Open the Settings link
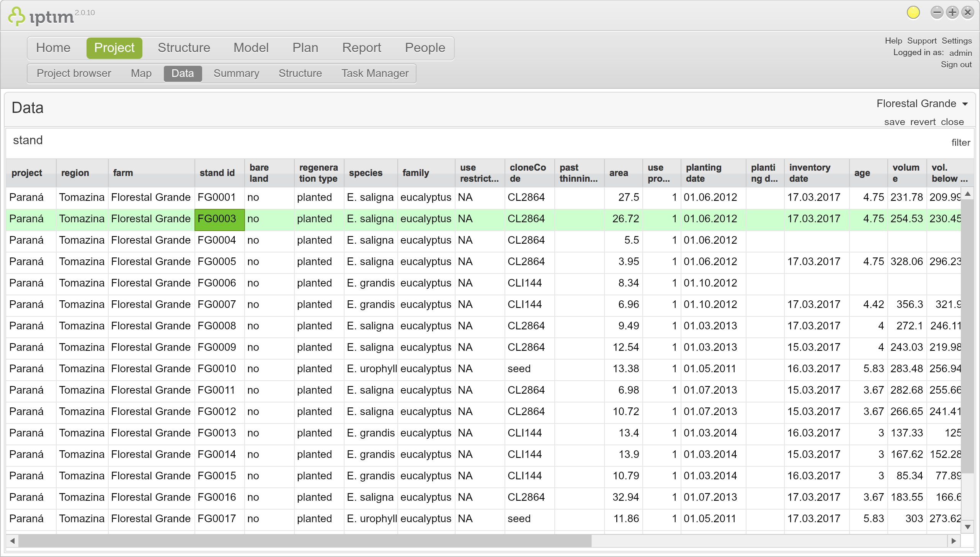Image resolution: width=980 pixels, height=557 pixels. [956, 41]
